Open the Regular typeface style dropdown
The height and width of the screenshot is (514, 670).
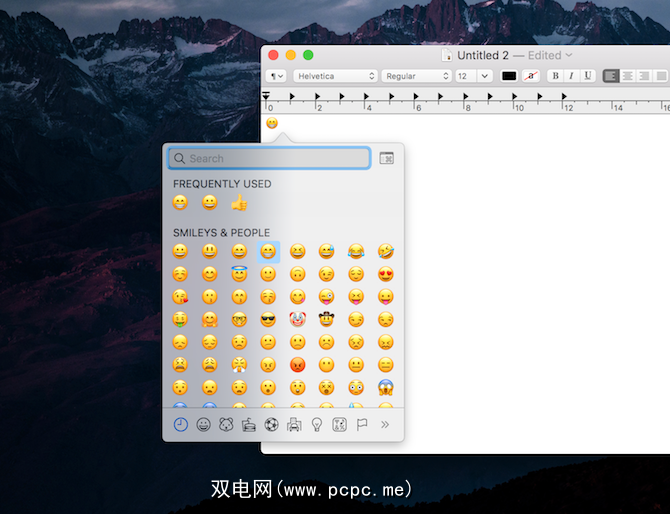417,76
